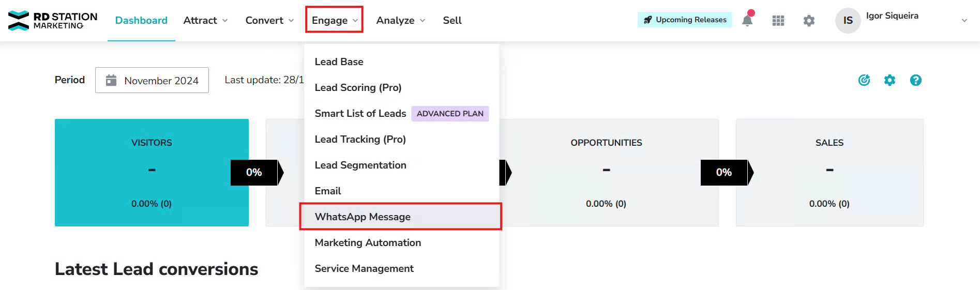This screenshot has height=290, width=980.
Task: Click the Period label
Action: (70, 80)
